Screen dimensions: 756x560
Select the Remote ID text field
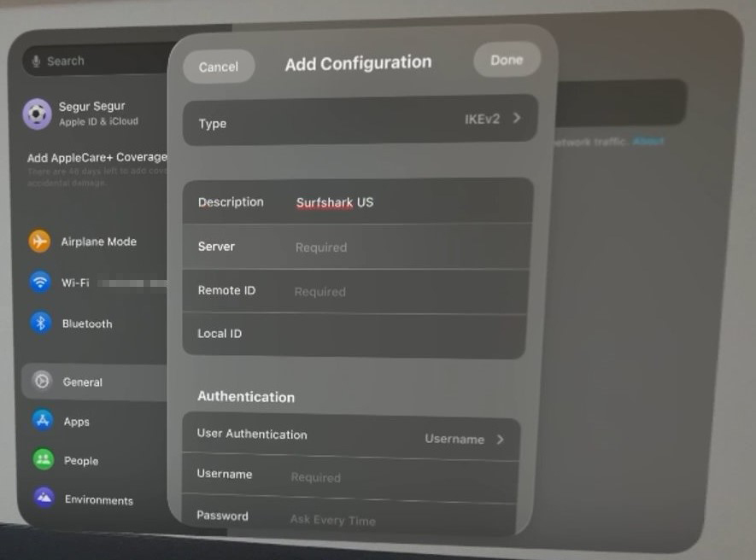tap(359, 290)
